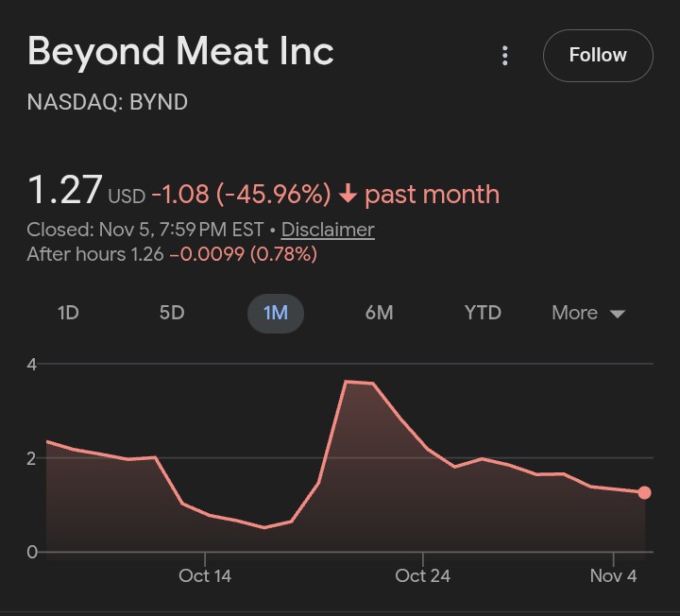Click the 1.27 USD price value
Viewport: 680px width, 616px height.
[x=65, y=191]
